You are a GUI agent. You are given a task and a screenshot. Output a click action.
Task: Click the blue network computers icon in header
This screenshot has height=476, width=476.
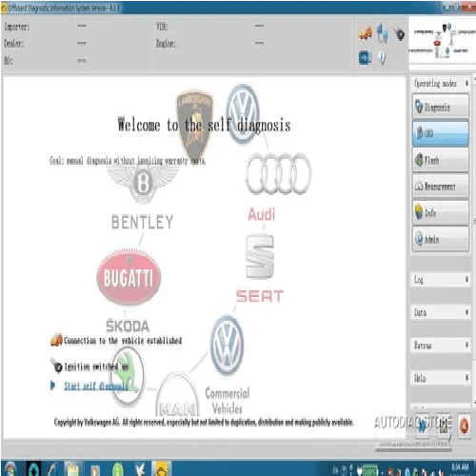coord(383,32)
